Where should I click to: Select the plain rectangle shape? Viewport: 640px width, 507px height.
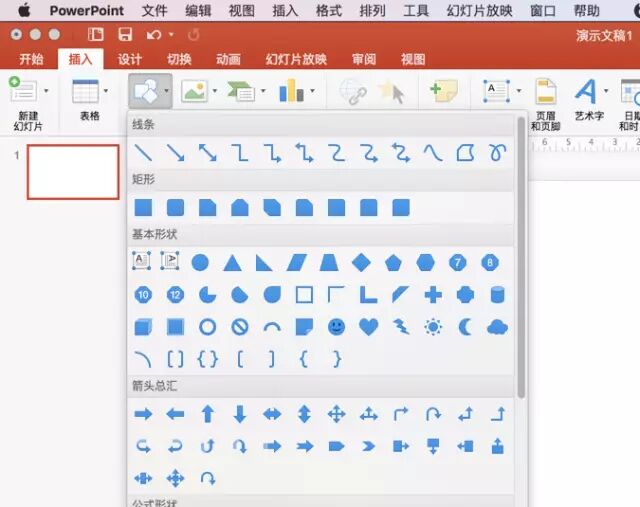click(x=143, y=207)
